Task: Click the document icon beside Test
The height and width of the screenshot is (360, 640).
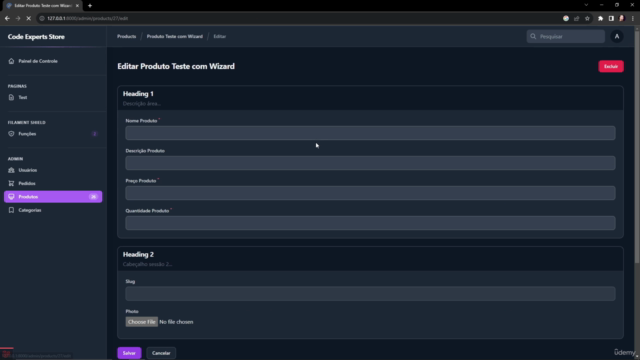Action: pos(11,98)
